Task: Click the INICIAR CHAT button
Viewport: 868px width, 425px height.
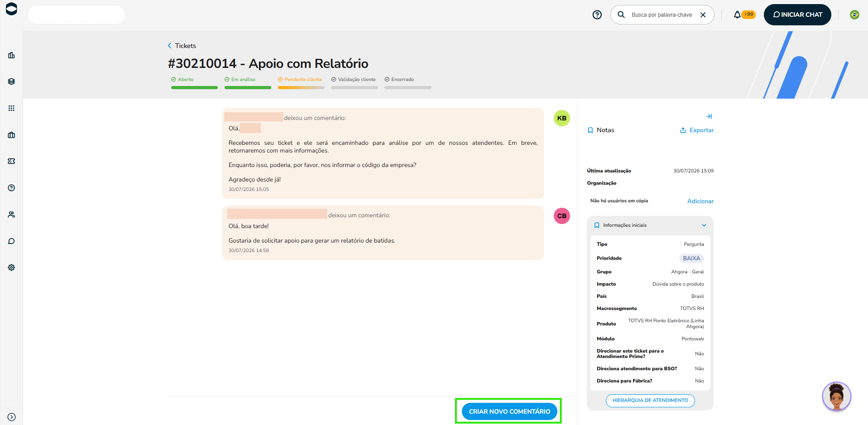Action: pyautogui.click(x=797, y=14)
